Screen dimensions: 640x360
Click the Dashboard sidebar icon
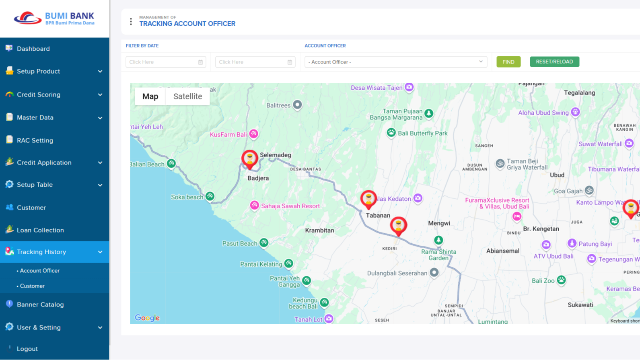pyautogui.click(x=9, y=48)
